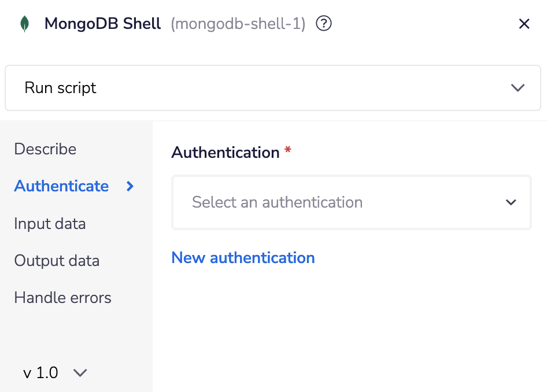Open the Handle errors section
The height and width of the screenshot is (392, 547).
[x=62, y=297]
